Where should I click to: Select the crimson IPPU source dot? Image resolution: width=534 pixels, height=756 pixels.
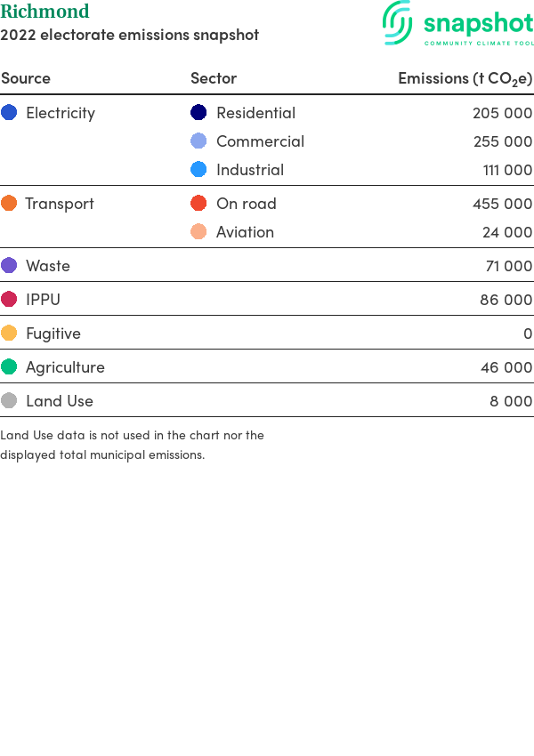coord(9,299)
